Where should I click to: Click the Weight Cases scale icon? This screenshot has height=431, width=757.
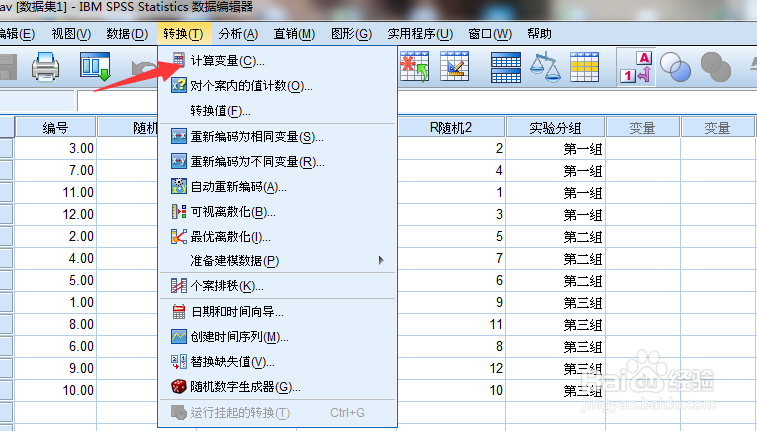coord(545,67)
